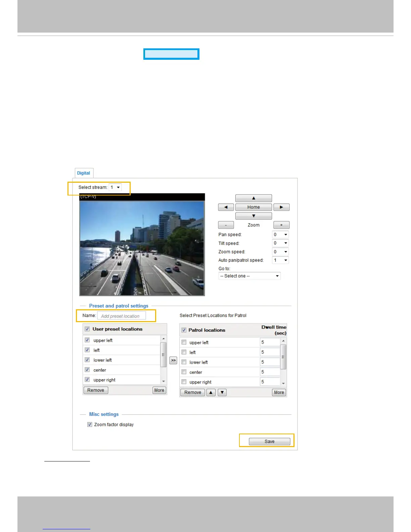
Task: Pan camera left with the left arrow
Action: (226, 207)
